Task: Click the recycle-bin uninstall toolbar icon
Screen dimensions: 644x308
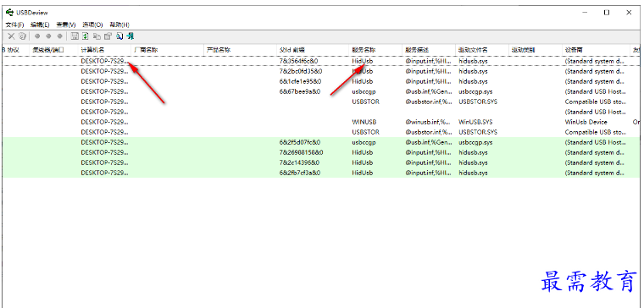Action: [x=22, y=36]
